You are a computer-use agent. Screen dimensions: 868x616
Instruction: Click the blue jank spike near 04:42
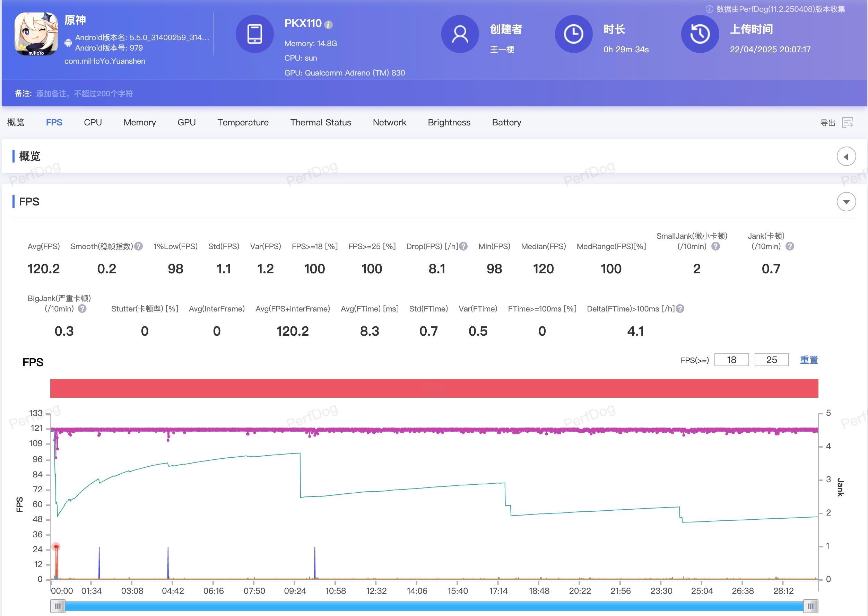[x=168, y=563]
